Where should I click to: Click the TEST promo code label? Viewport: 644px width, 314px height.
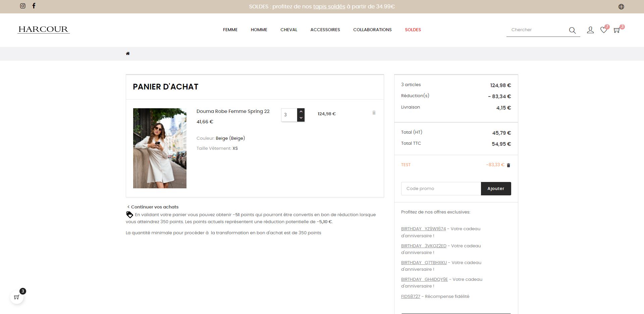[406, 165]
